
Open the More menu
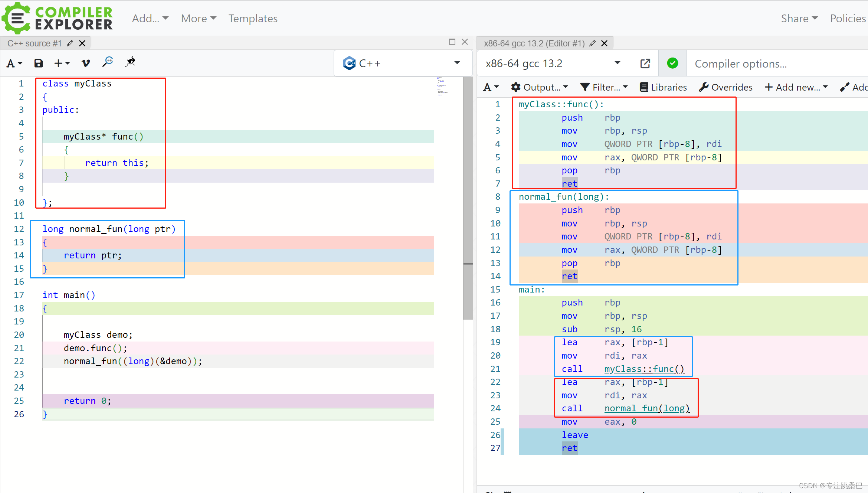coord(199,19)
